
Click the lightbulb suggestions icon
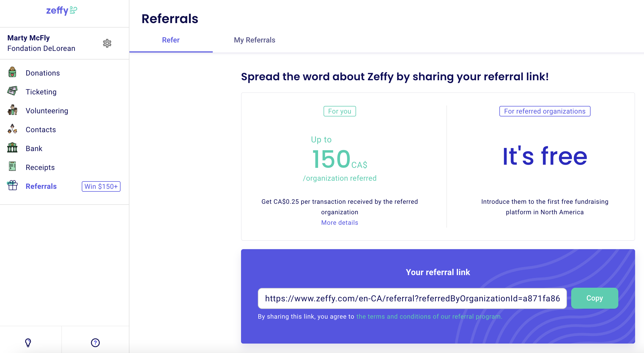pyautogui.click(x=28, y=343)
